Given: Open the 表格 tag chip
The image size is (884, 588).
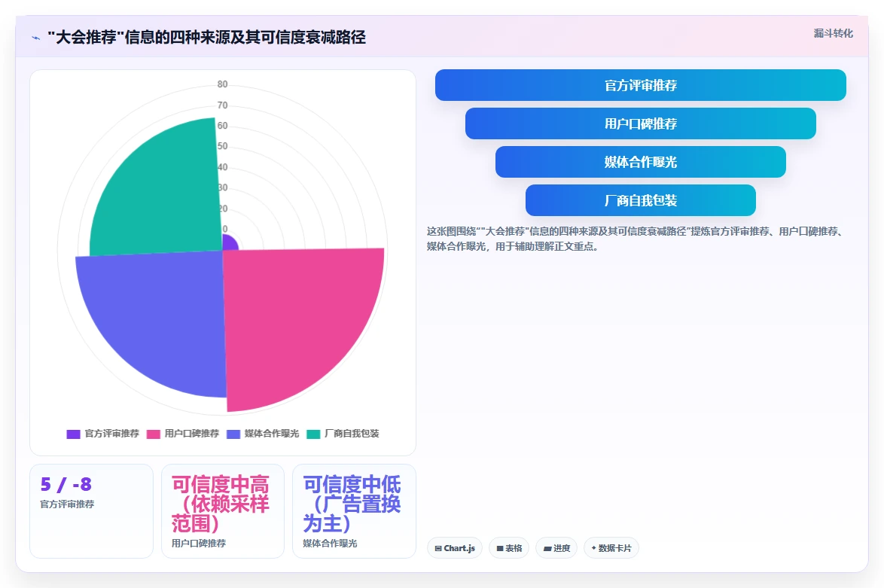Looking at the screenshot, I should (x=509, y=548).
